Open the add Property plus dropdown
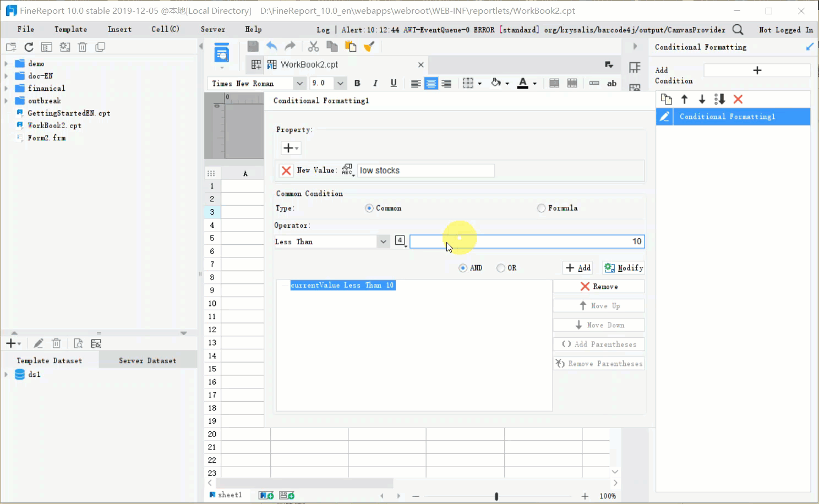819x504 pixels. click(x=291, y=148)
